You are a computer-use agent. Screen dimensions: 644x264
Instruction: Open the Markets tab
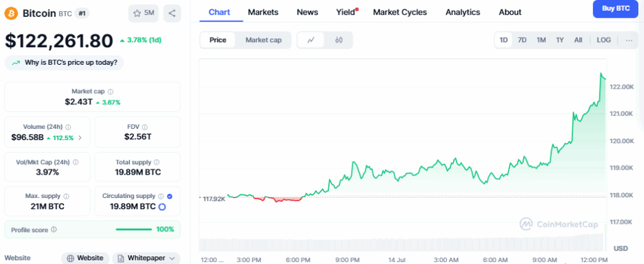264,13
